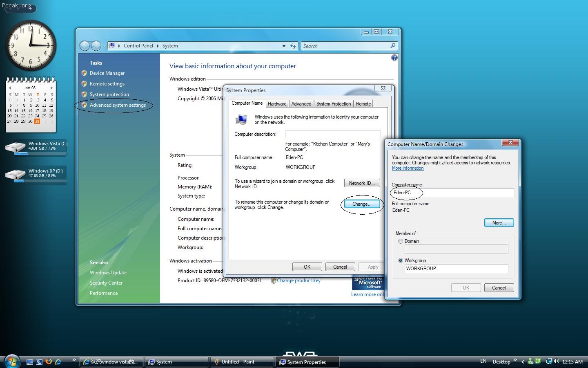Click the forward navigation arrow button
Screen dimensions: 588x368
coord(96,46)
